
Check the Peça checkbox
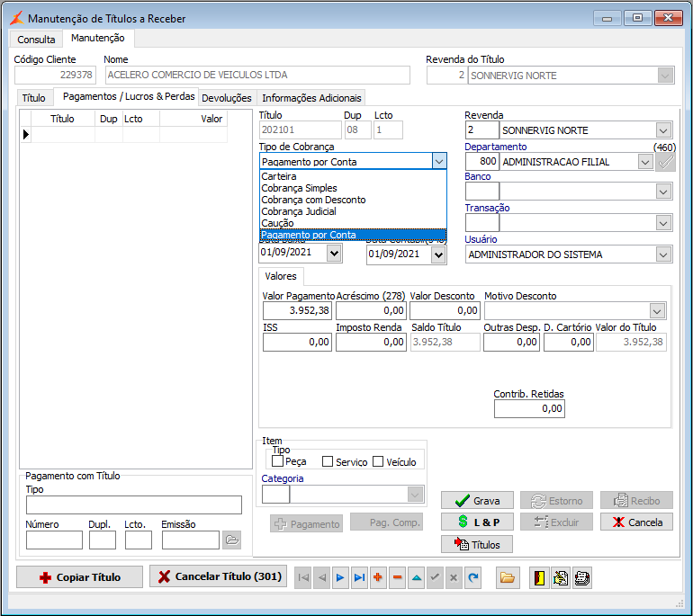[277, 461]
